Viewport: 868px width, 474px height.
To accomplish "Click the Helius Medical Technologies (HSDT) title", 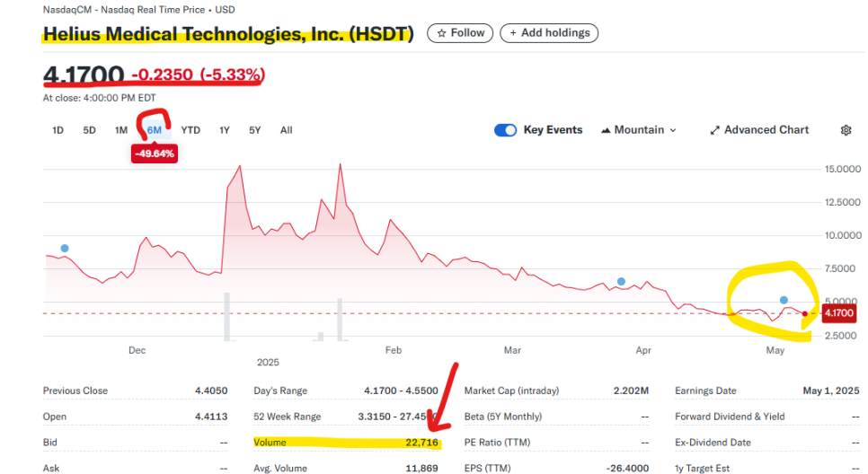I will click(228, 34).
